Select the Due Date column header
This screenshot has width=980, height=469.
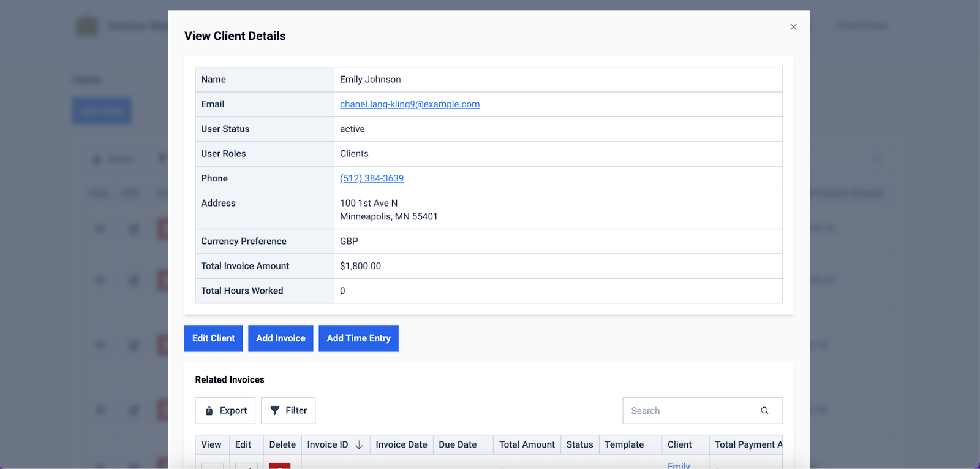pyautogui.click(x=458, y=444)
